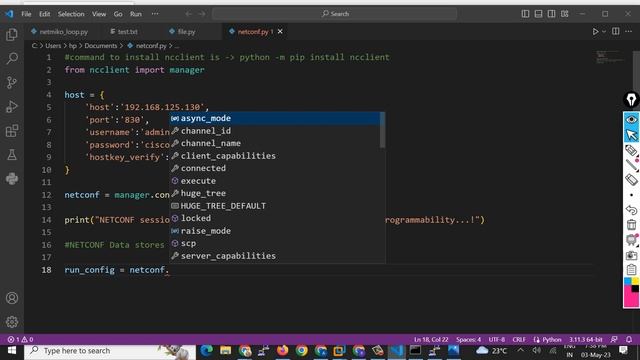Click Spaces: 4 indentation setting

click(469, 339)
